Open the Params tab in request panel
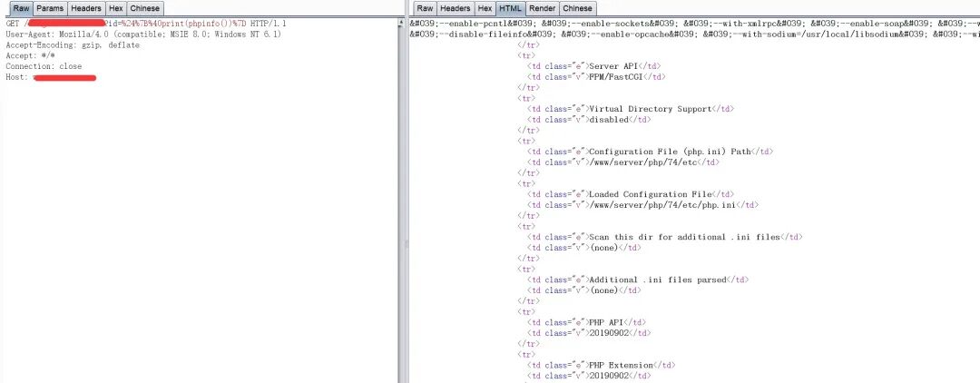This screenshot has height=383, width=980. pyautogui.click(x=49, y=8)
